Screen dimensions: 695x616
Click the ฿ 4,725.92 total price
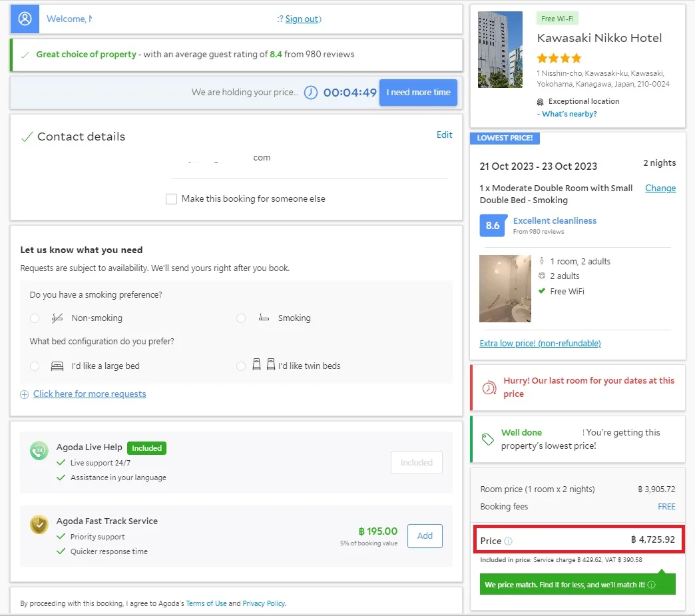[652, 539]
